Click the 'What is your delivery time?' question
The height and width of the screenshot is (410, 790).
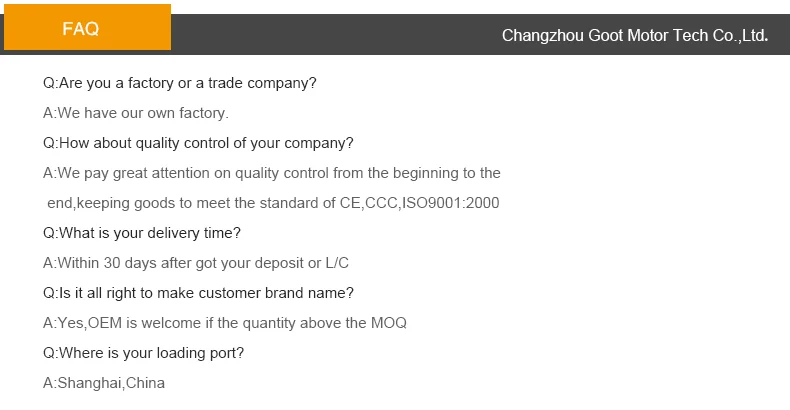point(142,233)
